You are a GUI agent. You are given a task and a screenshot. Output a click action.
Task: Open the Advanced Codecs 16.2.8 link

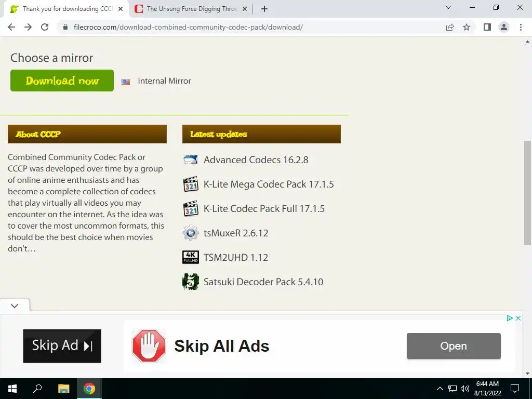[256, 160]
